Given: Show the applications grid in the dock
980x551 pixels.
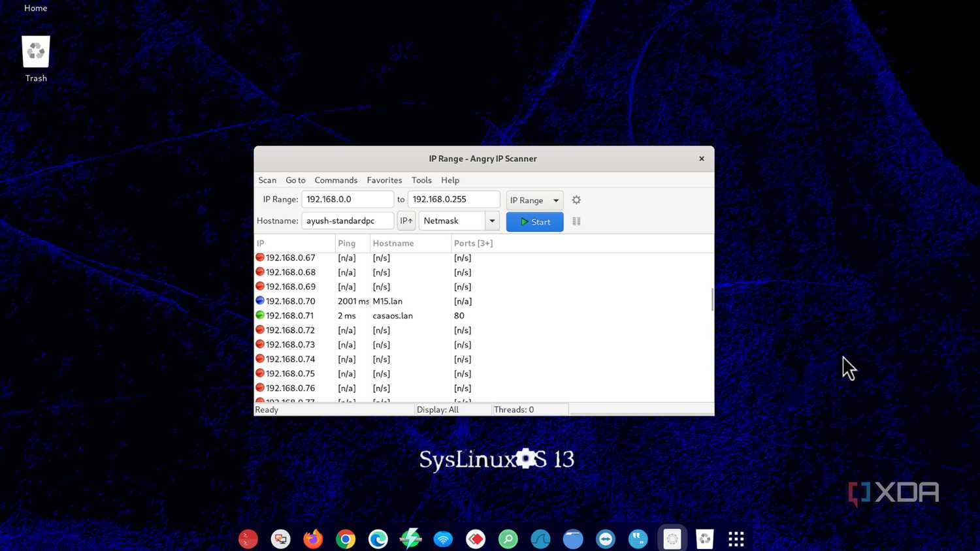Looking at the screenshot, I should tap(736, 539).
